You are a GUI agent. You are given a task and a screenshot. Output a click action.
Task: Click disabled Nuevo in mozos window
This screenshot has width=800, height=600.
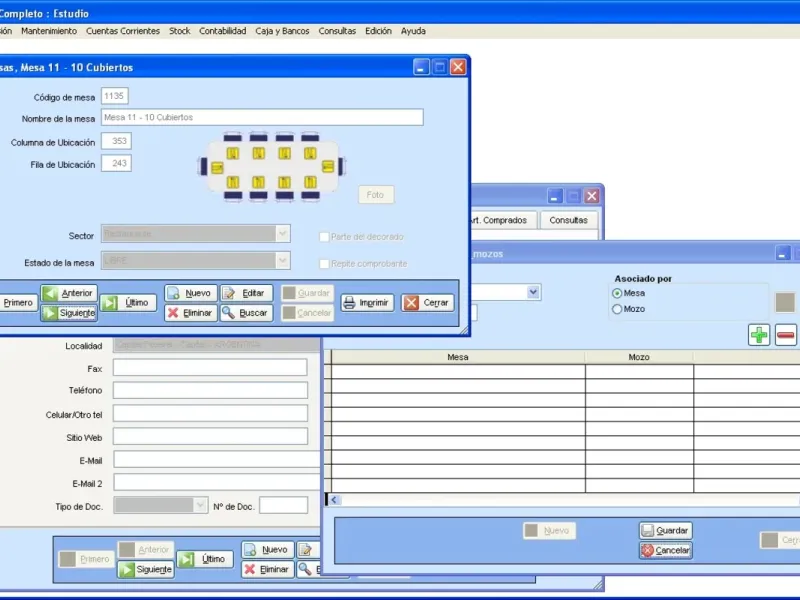[x=549, y=531]
